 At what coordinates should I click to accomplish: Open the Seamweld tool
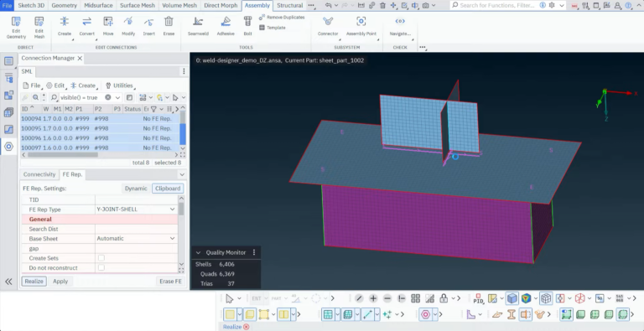198,27
